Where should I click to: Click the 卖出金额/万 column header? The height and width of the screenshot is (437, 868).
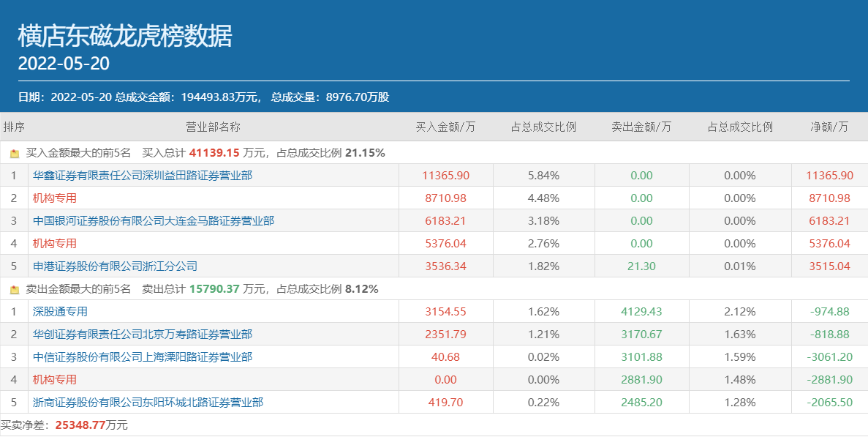pyautogui.click(x=641, y=127)
